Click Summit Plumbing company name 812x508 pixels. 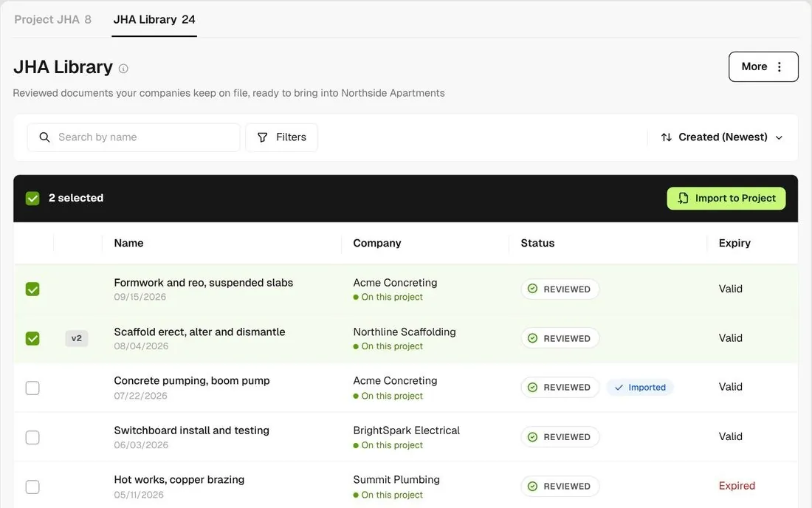tap(396, 479)
